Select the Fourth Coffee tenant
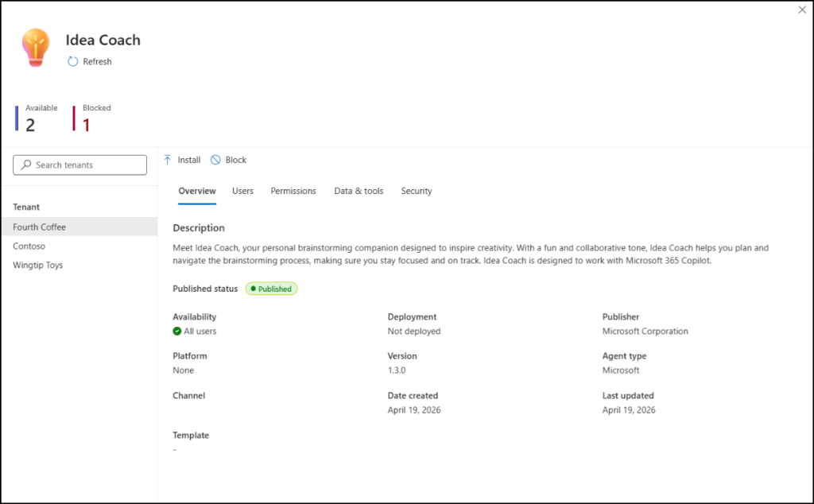The width and height of the screenshot is (814, 504). coord(79,227)
